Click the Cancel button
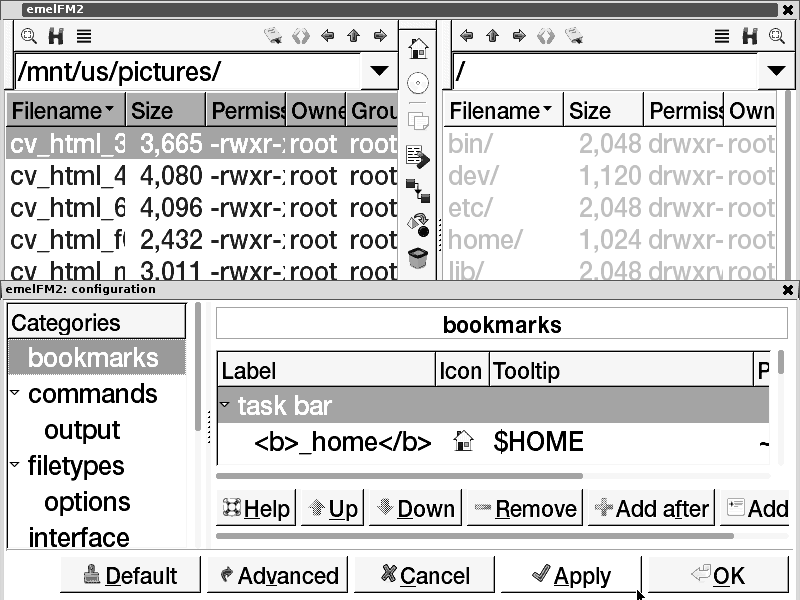This screenshot has height=600, width=800. pos(424,575)
